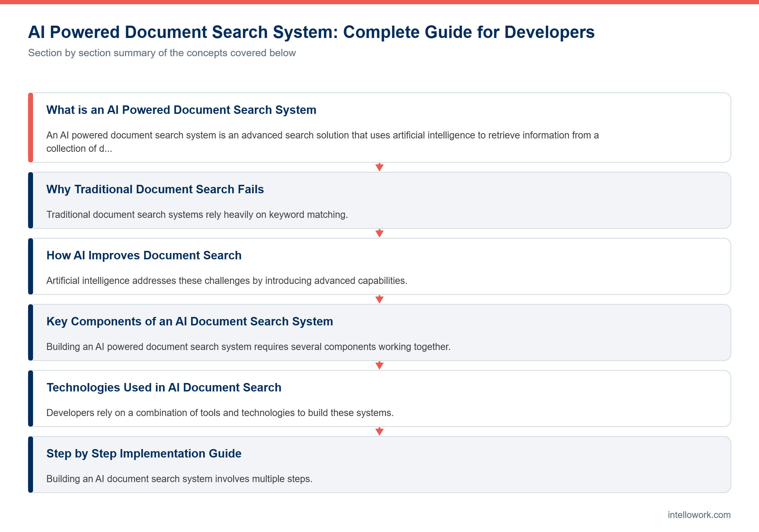Click the text 'Building an AI document search system involves multiple steps.'
The height and width of the screenshot is (532, 759).
(x=180, y=479)
